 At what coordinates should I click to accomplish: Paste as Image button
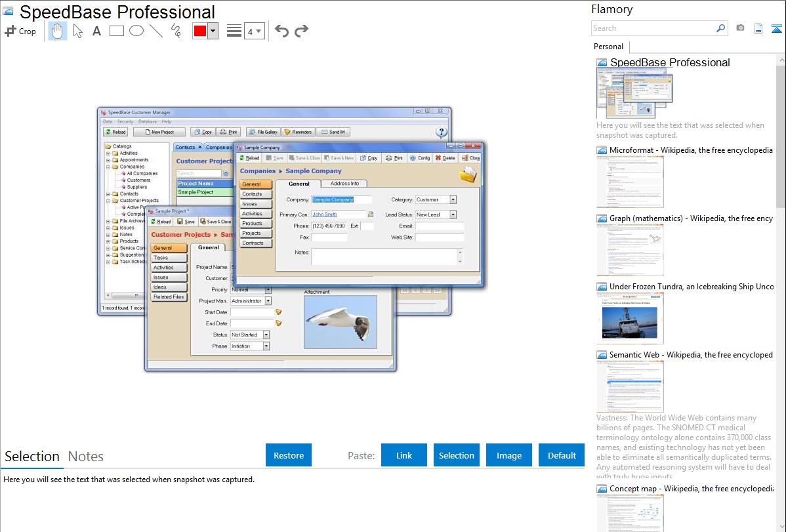pos(508,455)
